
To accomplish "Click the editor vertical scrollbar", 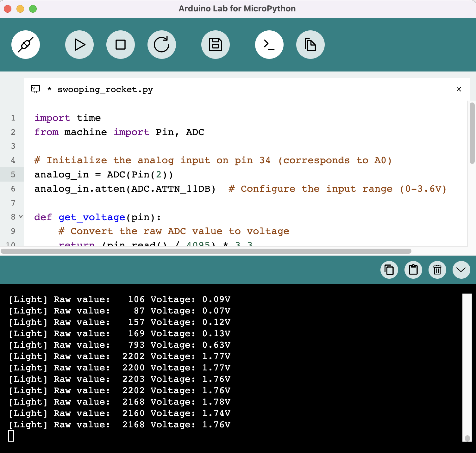I will click(472, 133).
